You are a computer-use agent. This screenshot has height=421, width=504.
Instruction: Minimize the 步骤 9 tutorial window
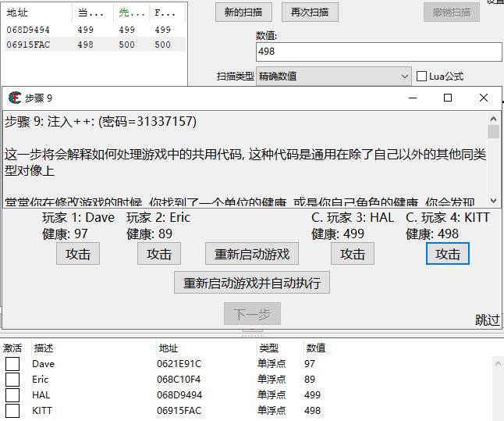(x=413, y=98)
